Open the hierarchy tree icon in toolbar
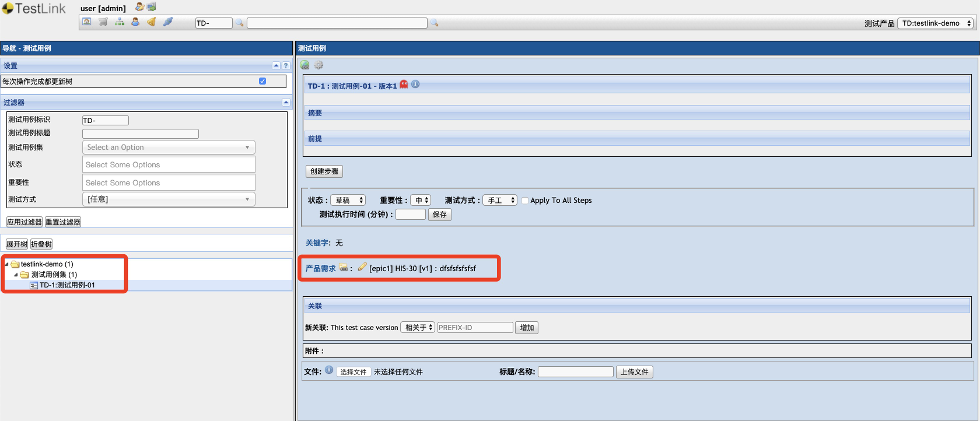 click(120, 22)
